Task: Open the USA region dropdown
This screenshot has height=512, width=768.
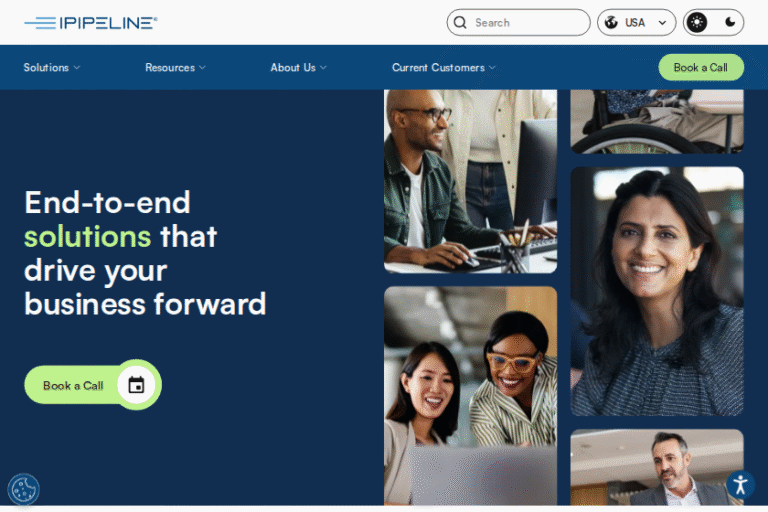Action: coord(636,23)
